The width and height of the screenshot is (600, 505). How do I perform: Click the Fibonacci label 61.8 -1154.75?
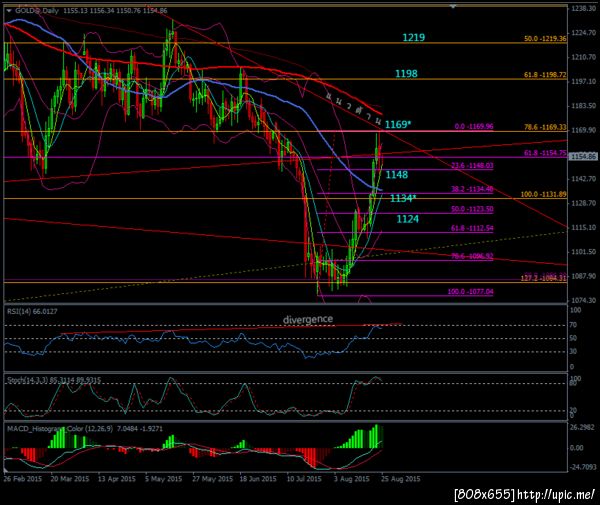tap(545, 153)
